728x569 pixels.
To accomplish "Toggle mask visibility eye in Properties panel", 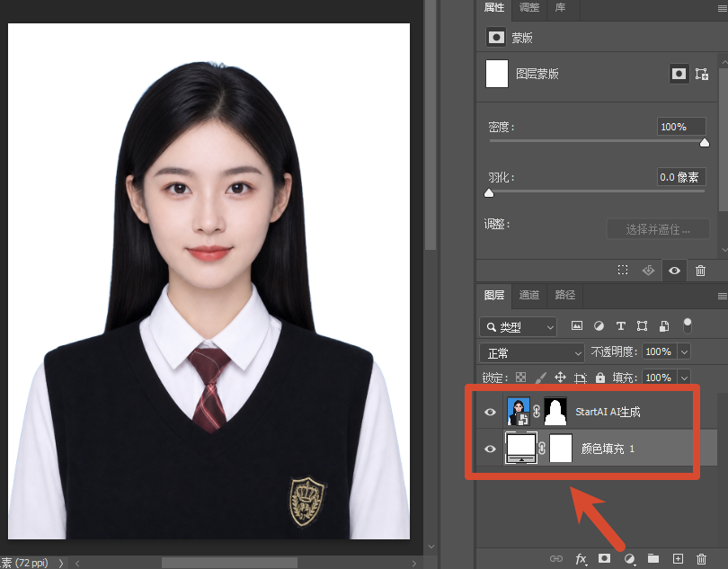I will [675, 271].
